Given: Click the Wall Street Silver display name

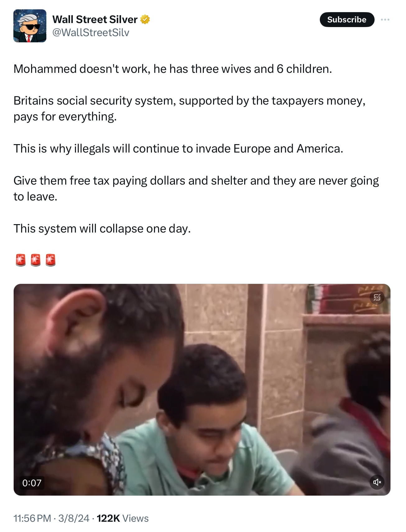Looking at the screenshot, I should [x=95, y=19].
